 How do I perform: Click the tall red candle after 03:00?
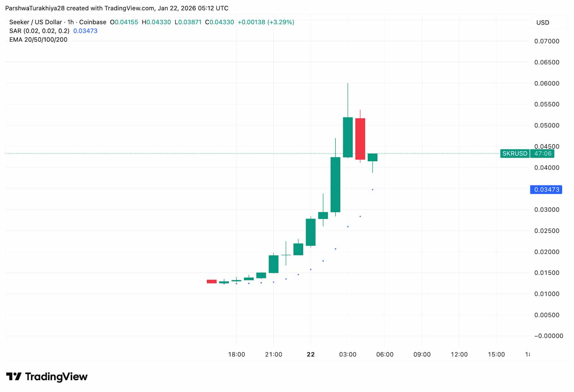360,139
